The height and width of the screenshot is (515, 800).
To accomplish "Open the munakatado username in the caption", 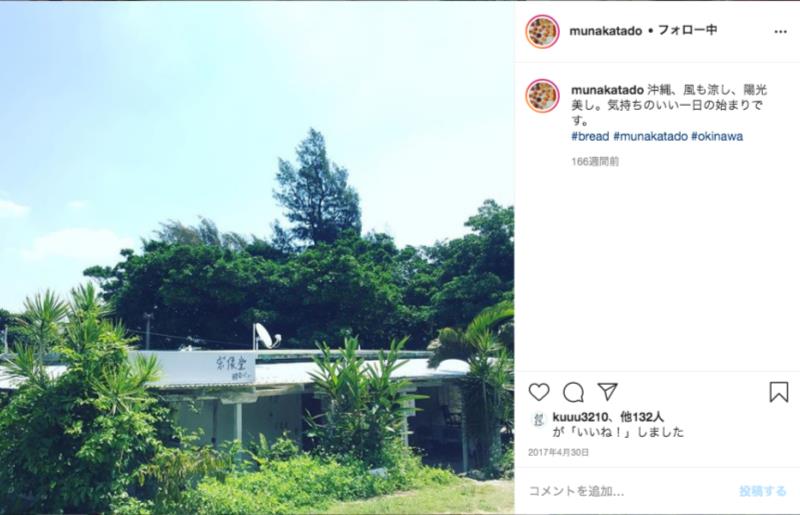I will coord(607,90).
